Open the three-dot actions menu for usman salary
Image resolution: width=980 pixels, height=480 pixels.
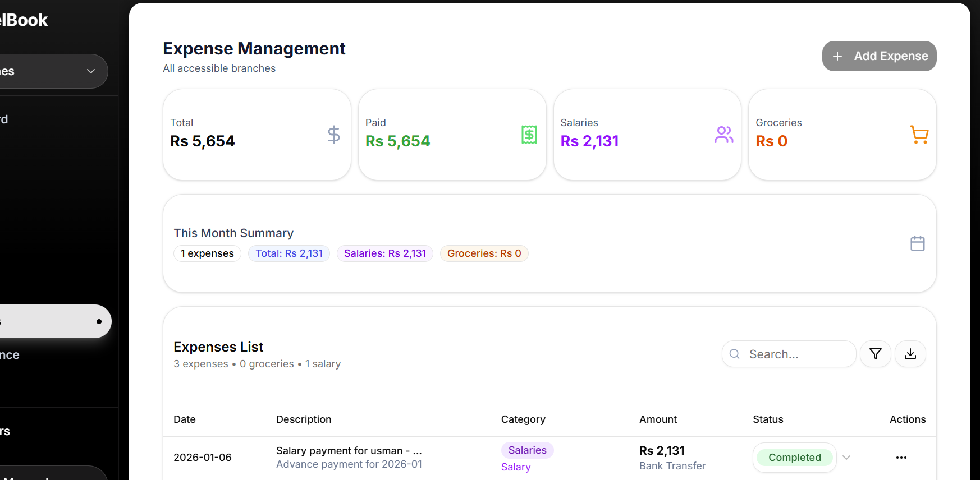coord(901,458)
